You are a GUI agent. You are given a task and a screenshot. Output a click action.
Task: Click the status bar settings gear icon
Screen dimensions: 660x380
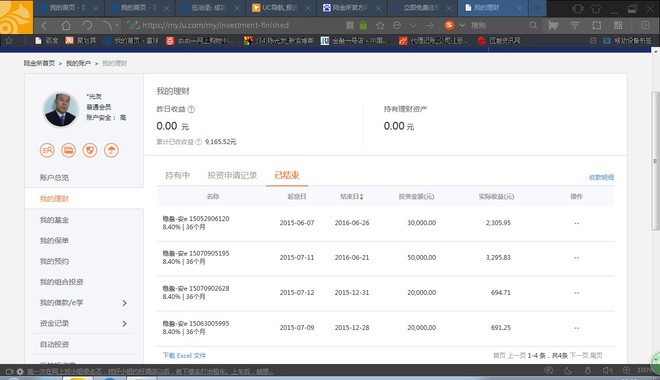click(x=20, y=372)
